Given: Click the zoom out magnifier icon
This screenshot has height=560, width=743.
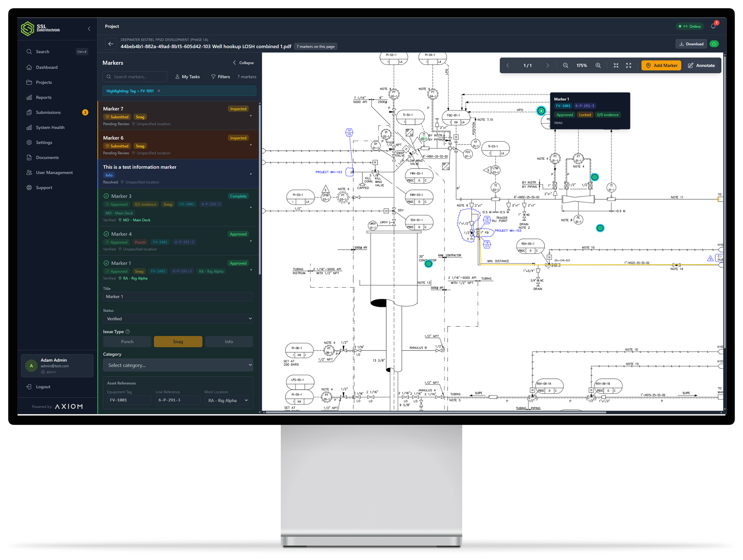Looking at the screenshot, I should click(566, 66).
